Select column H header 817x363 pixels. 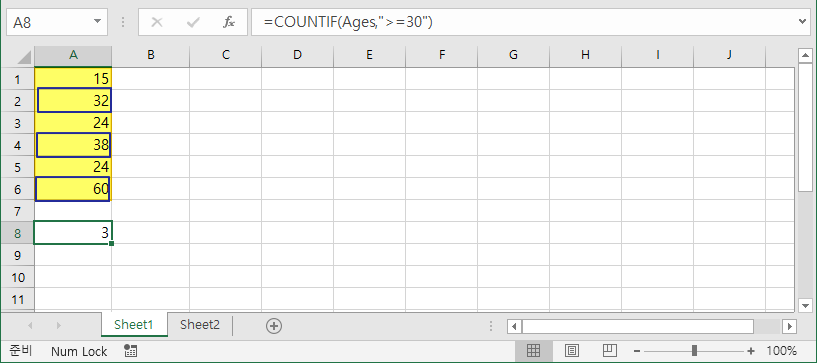coord(585,55)
